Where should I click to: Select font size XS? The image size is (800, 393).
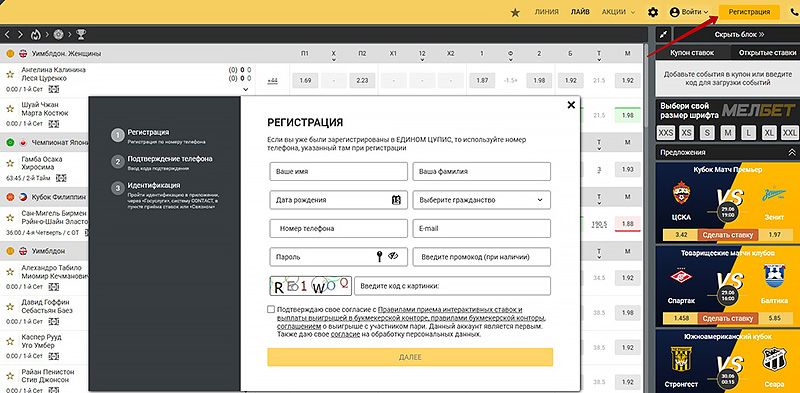point(687,133)
